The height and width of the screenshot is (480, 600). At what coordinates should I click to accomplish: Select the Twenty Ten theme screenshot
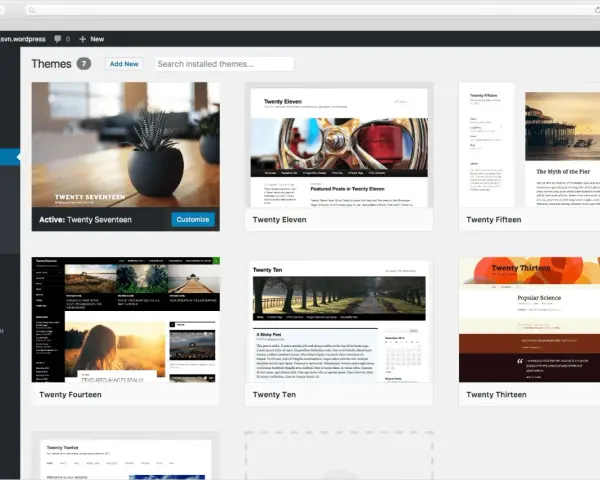tap(339, 320)
